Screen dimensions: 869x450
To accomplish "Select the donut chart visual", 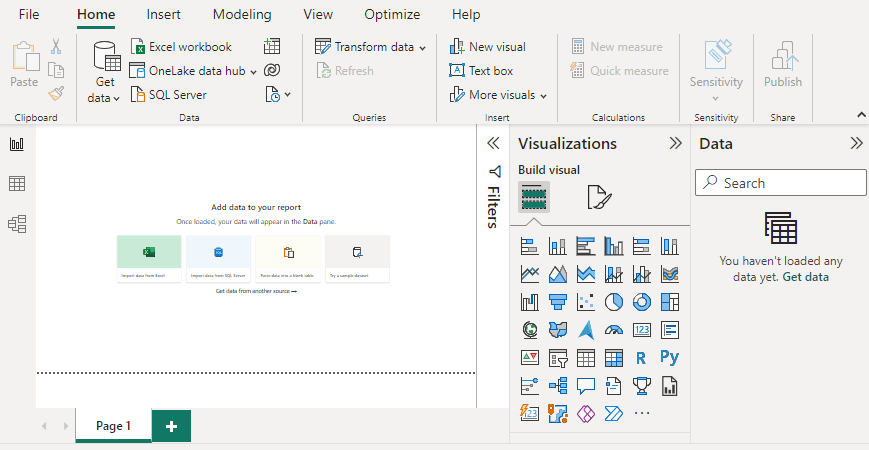I will (x=642, y=301).
